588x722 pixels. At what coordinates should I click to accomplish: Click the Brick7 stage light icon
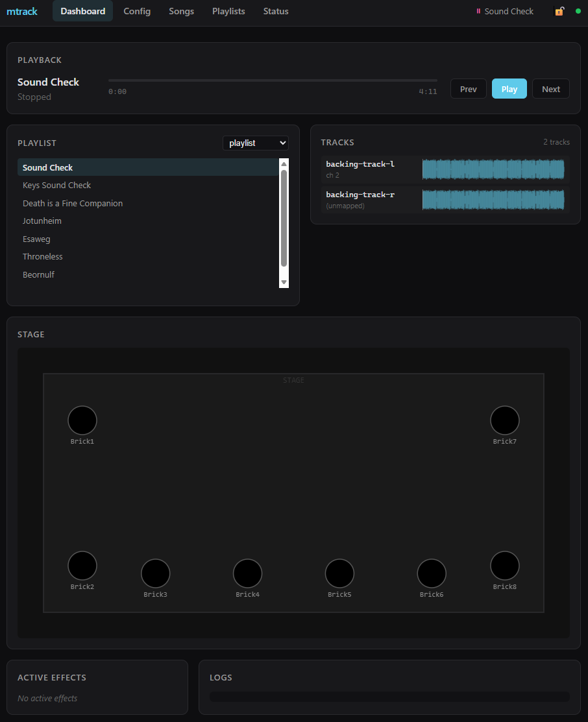[504, 420]
